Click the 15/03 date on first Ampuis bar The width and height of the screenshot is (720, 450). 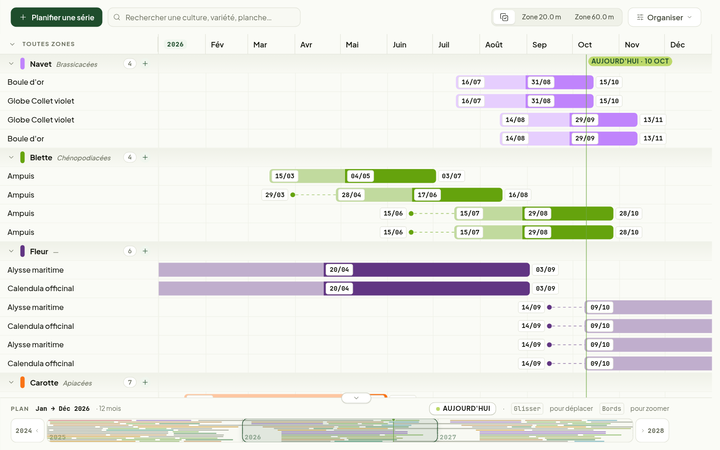point(285,176)
